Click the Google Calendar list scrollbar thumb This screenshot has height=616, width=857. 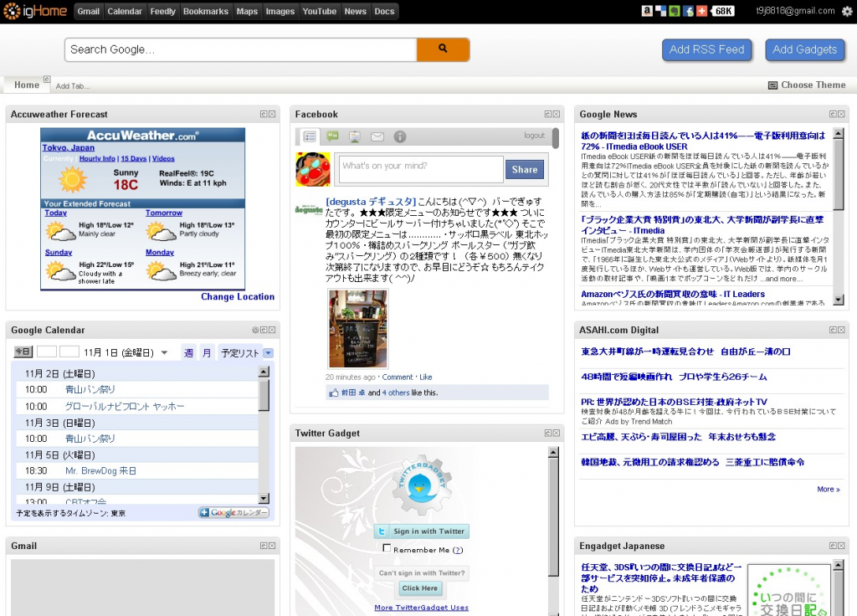point(264,395)
